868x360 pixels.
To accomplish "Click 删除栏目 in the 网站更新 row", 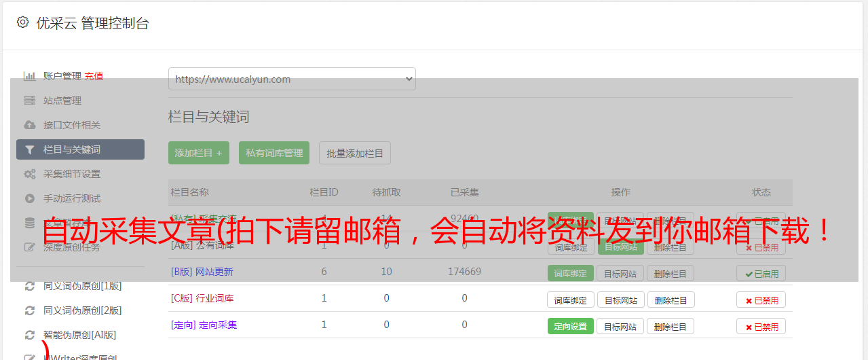I will click(671, 274).
